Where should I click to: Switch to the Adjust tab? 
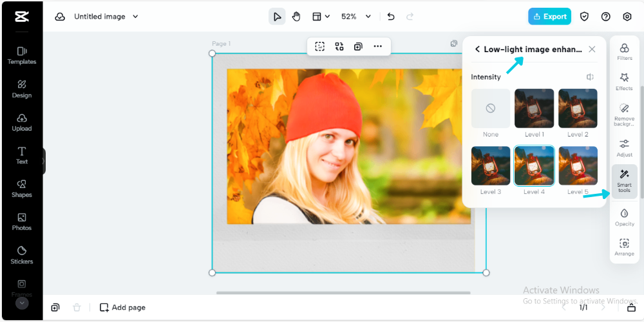pos(624,147)
